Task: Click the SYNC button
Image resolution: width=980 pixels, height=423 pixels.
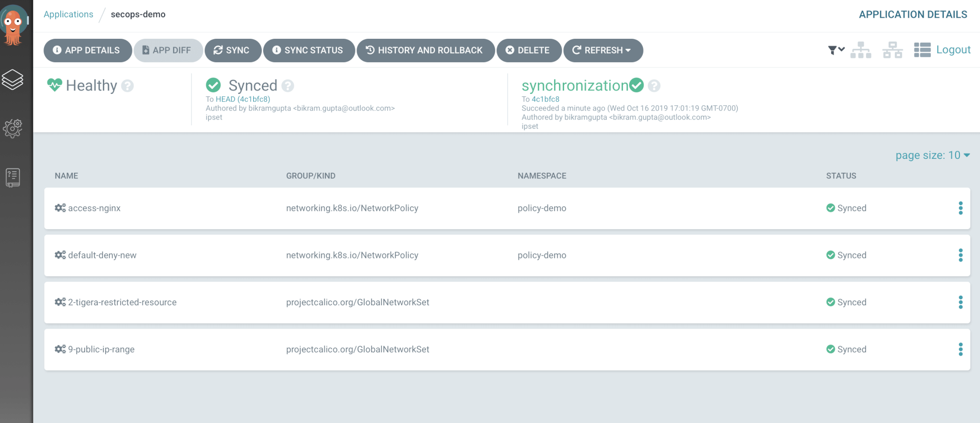Action: pos(233,50)
